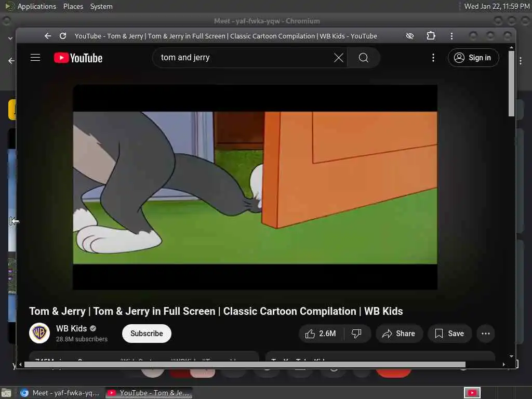532x399 pixels.
Task: Go to YouTube home via logo
Action: 78,58
